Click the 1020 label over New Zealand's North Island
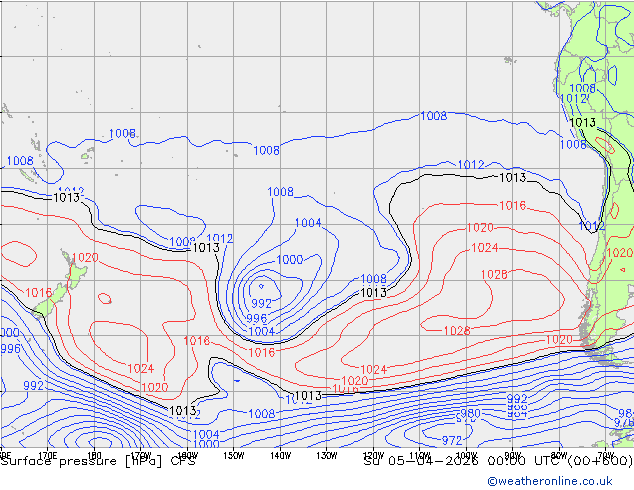This screenshot has height=490, width=634. point(85,257)
